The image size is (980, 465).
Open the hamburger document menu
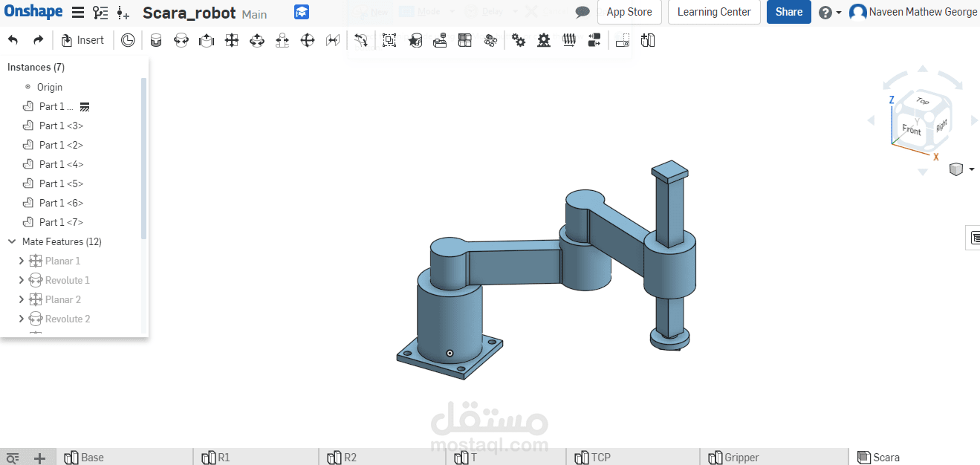tap(78, 13)
